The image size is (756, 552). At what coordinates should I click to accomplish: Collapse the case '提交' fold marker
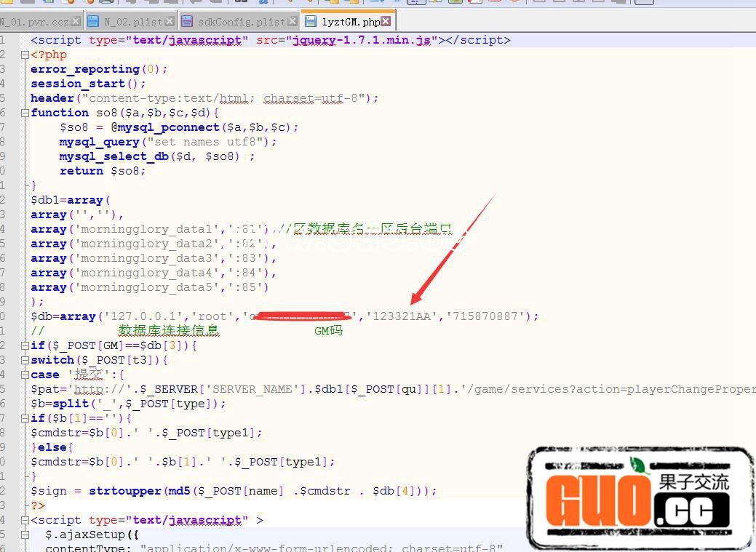pyautogui.click(x=25, y=375)
